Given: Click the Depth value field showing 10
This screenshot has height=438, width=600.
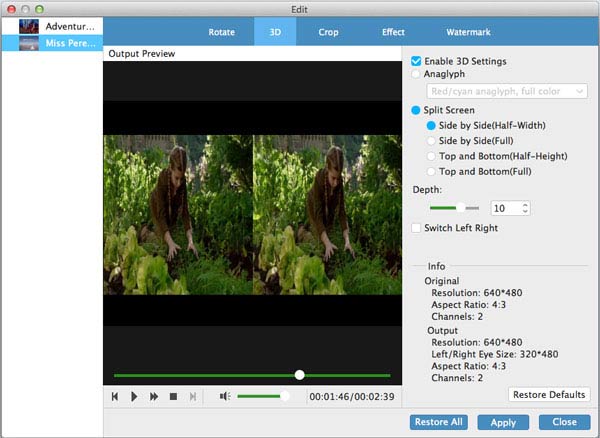Looking at the screenshot, I should click(x=506, y=208).
